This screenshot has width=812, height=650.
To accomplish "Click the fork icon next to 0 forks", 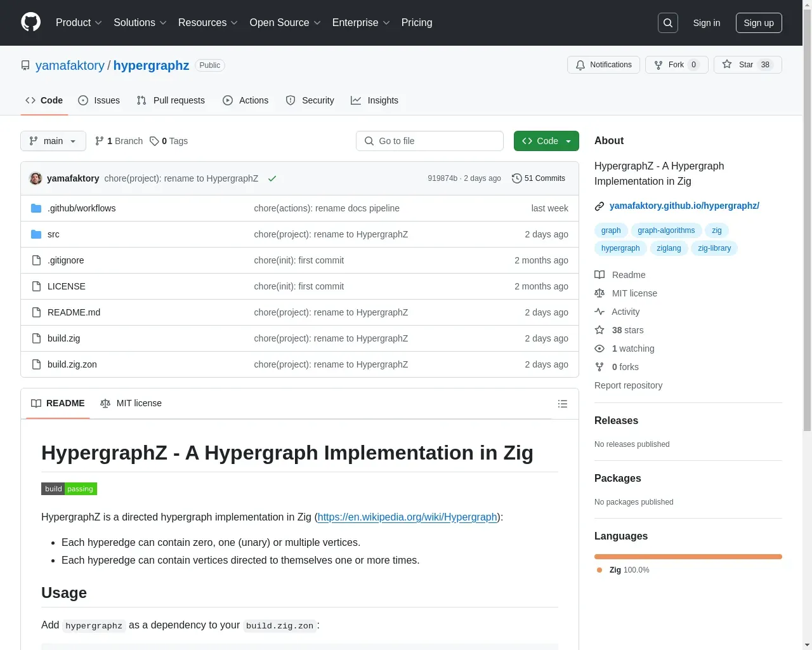I will pos(599,367).
